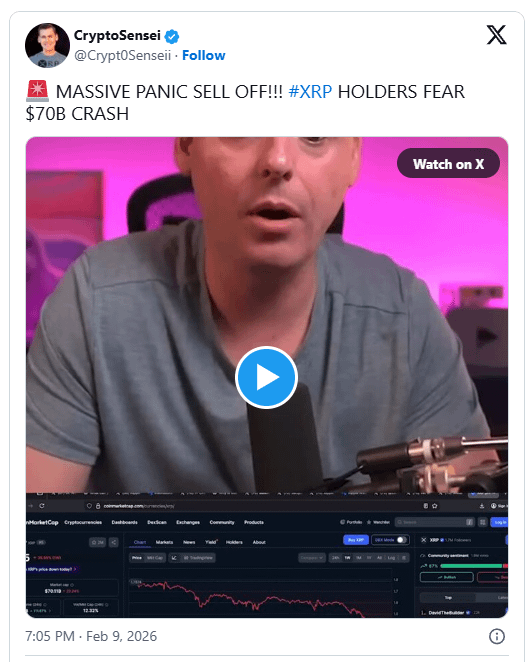Click the blue verified badge

click(171, 36)
